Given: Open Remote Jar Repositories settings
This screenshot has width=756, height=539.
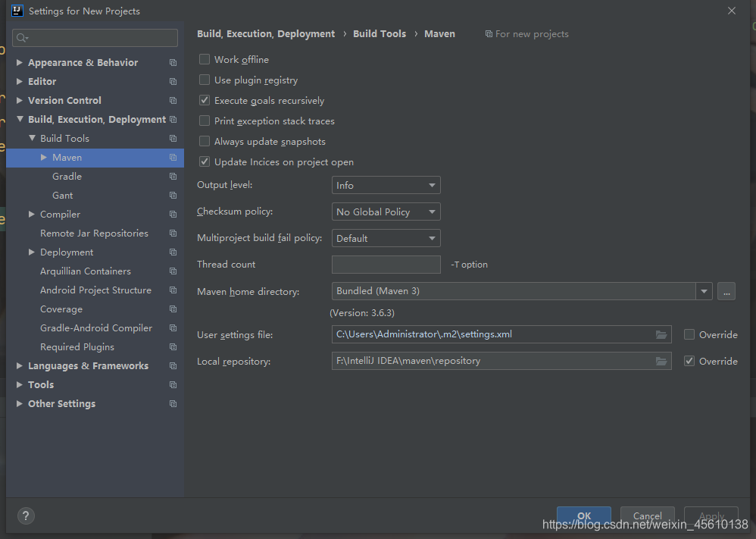Looking at the screenshot, I should pyautogui.click(x=94, y=233).
